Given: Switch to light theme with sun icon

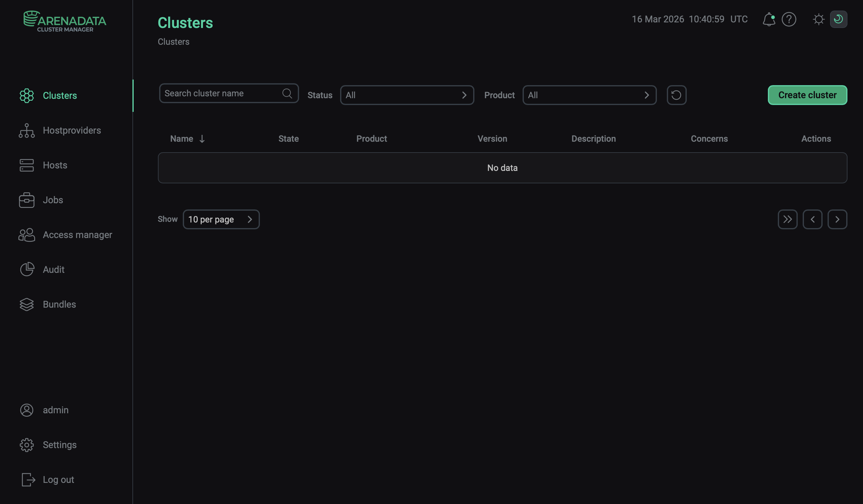Looking at the screenshot, I should click(819, 19).
